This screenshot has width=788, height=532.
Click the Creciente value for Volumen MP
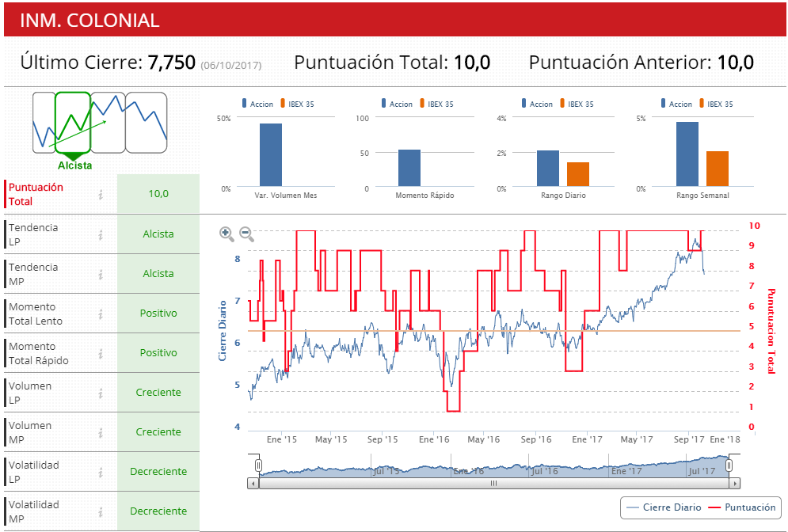click(x=158, y=432)
